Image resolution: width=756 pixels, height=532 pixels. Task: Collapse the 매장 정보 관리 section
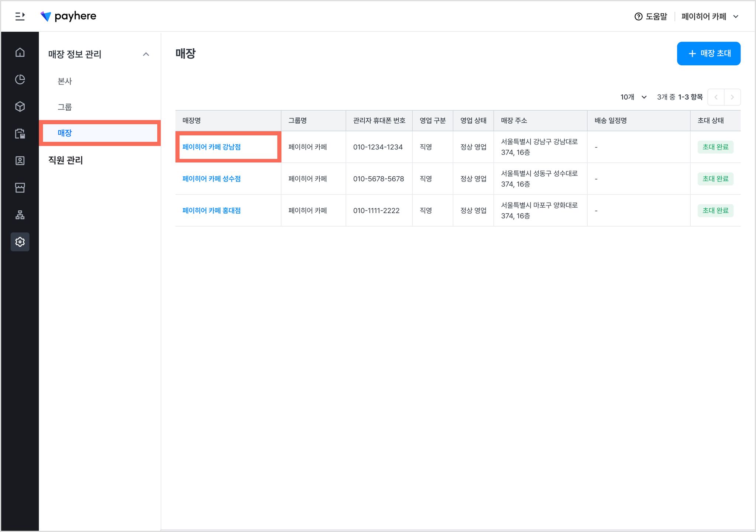click(x=146, y=54)
